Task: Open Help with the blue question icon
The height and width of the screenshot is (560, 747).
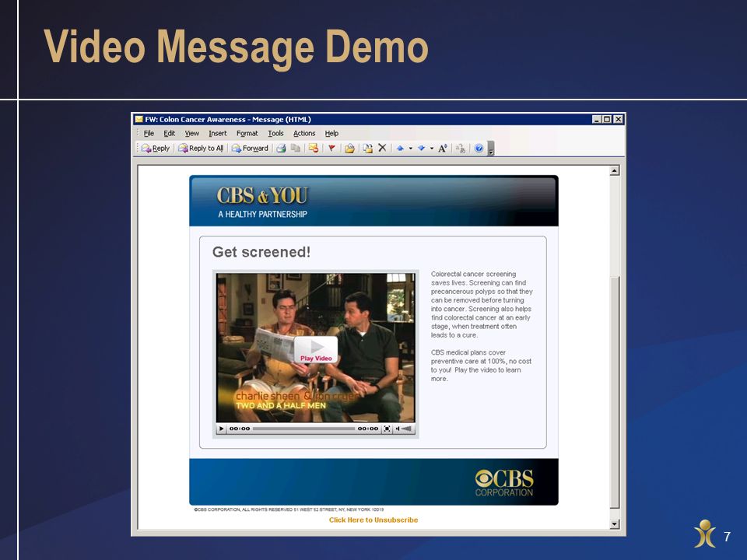Action: point(479,148)
